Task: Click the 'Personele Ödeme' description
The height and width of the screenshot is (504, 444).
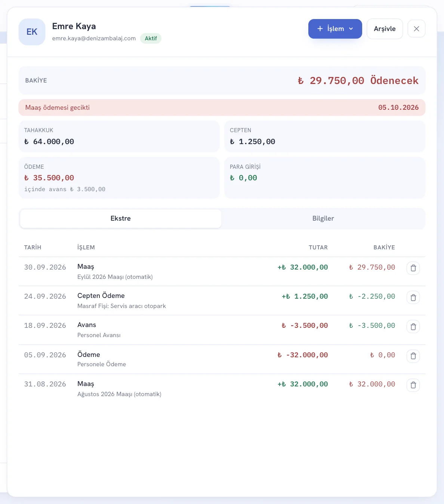Action: coord(102,364)
